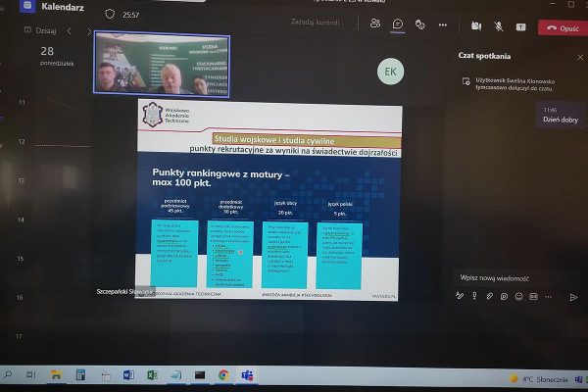Open Google Chrome from the taskbar
588x392 pixels.
click(223, 374)
